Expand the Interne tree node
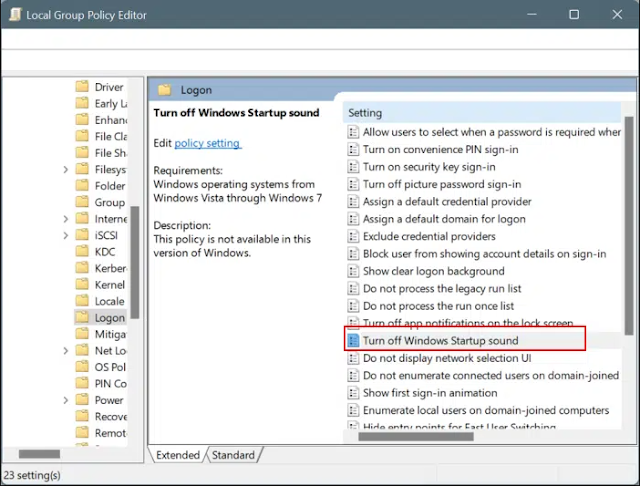The height and width of the screenshot is (486, 640). point(66,219)
